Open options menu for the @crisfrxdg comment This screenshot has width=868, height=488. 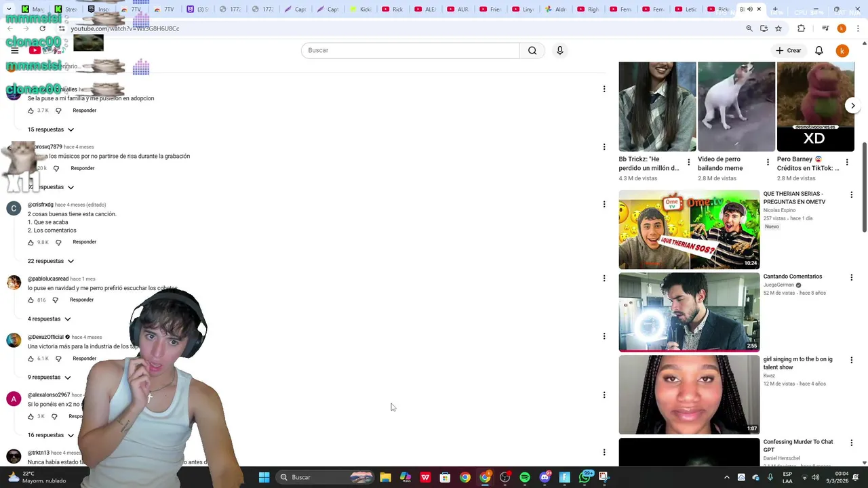604,204
